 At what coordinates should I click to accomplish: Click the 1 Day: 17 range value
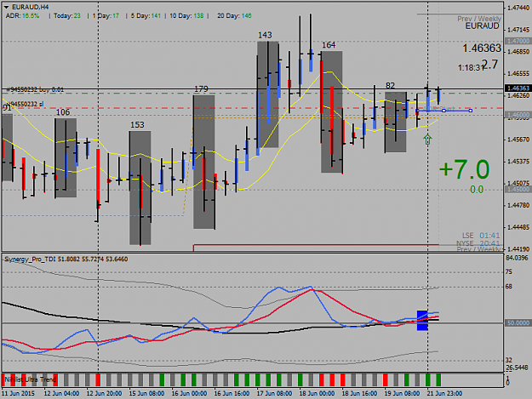coord(106,16)
